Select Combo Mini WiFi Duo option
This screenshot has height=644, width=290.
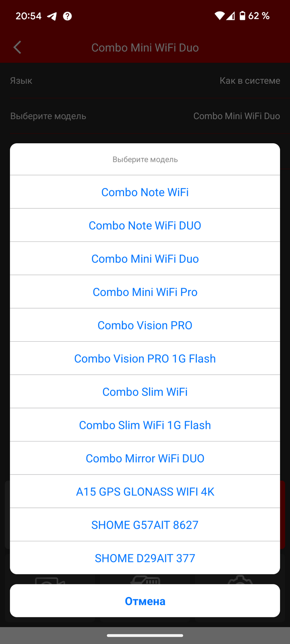point(145,259)
